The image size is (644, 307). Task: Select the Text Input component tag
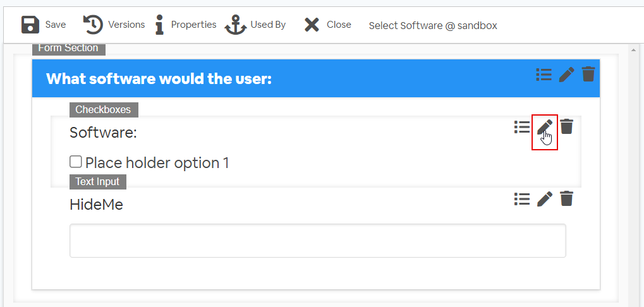[x=98, y=181]
